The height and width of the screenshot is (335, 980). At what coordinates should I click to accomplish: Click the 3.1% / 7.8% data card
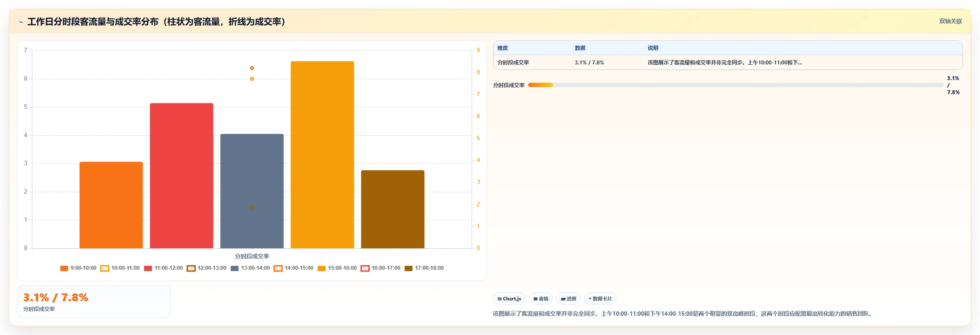click(x=94, y=302)
